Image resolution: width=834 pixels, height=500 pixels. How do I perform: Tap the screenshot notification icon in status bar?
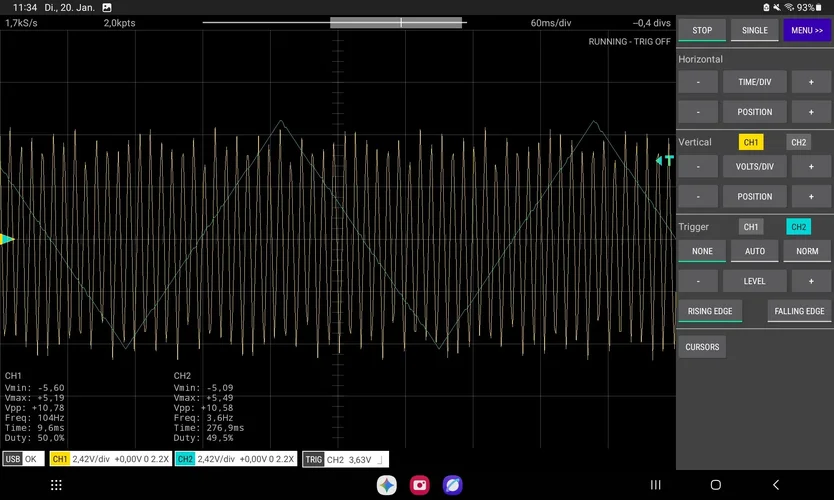point(107,7)
